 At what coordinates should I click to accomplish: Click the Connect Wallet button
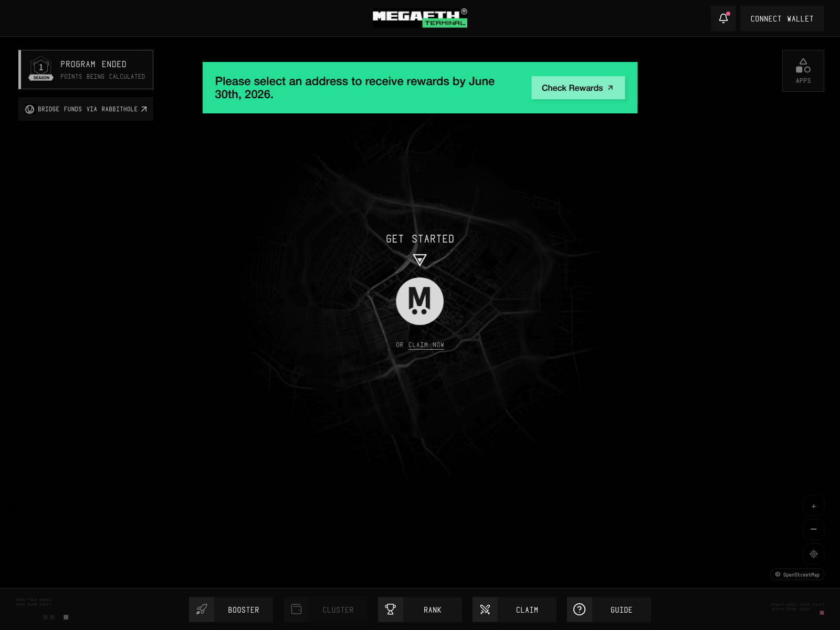[782, 18]
